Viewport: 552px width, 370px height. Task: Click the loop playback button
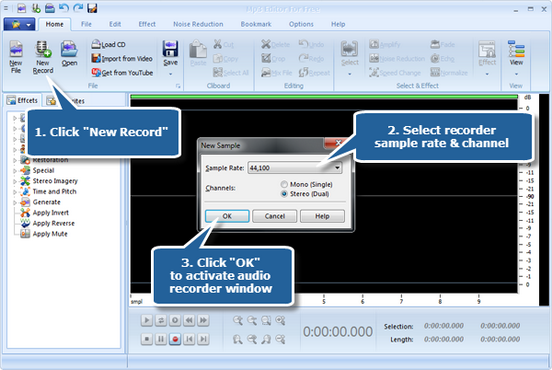click(161, 320)
